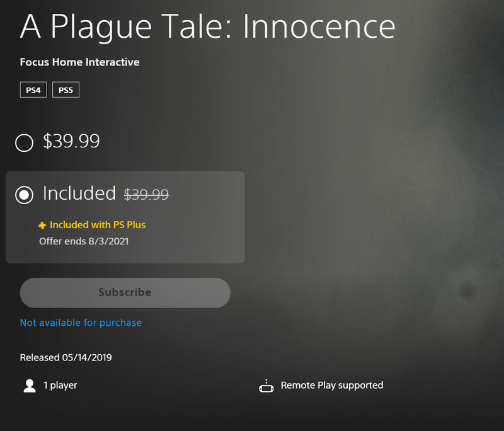Viewport: 504px width, 431px height.
Task: Click the Focus Home Interactive publisher name
Action: [80, 62]
